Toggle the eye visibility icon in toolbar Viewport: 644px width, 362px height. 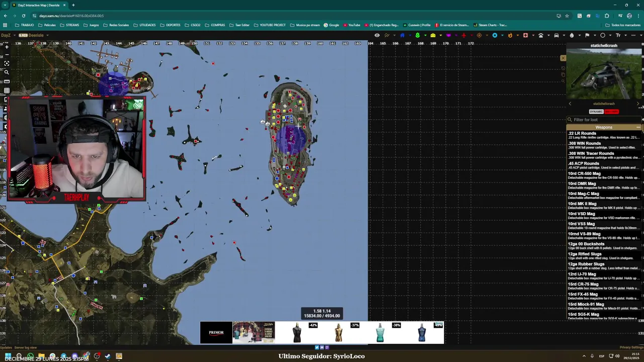pos(377,35)
